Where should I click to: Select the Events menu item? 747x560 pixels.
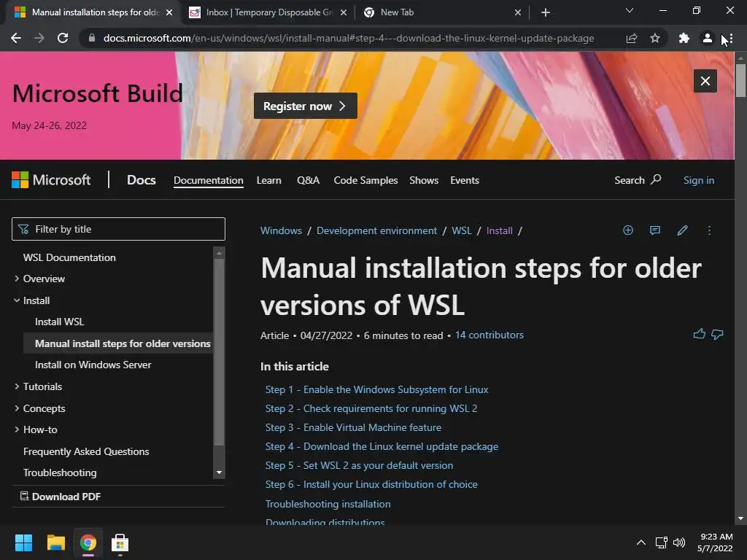[x=465, y=181]
